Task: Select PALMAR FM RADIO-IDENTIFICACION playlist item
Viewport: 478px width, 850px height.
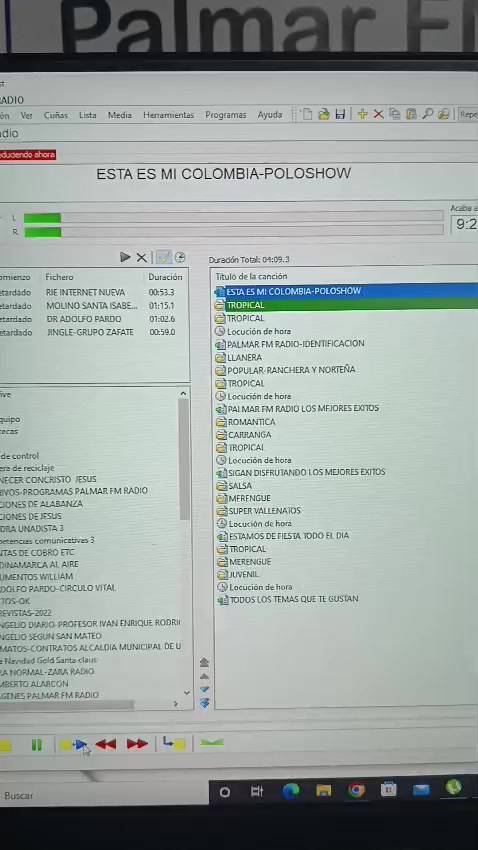Action: coord(295,344)
